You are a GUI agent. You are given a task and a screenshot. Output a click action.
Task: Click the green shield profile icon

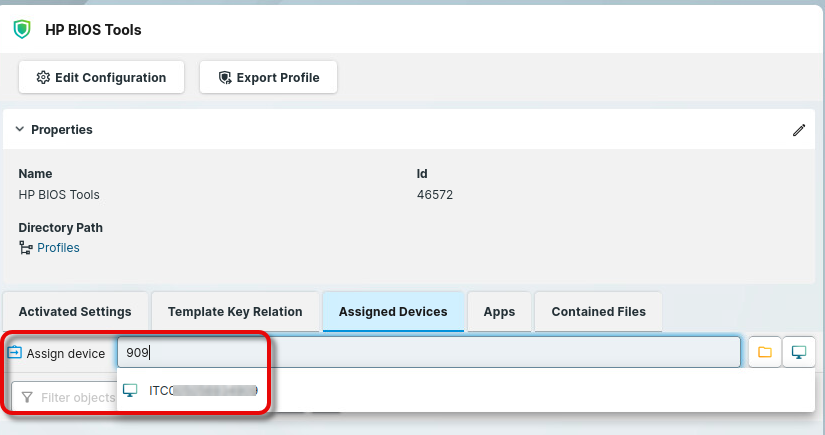tap(21, 30)
